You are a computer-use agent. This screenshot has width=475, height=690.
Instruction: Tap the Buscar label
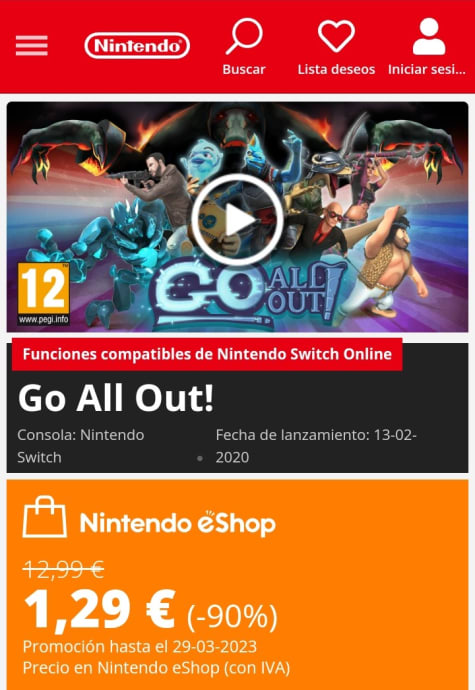click(244, 70)
